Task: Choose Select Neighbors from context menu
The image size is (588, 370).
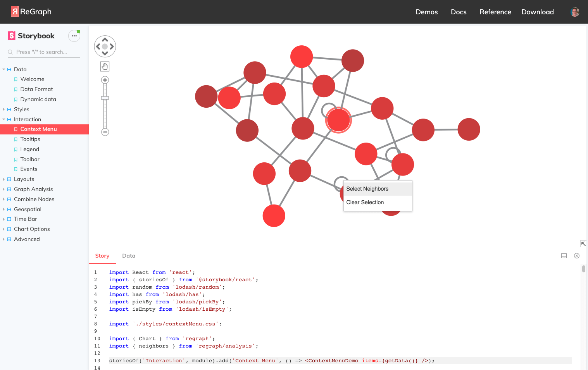Action: coord(378,189)
